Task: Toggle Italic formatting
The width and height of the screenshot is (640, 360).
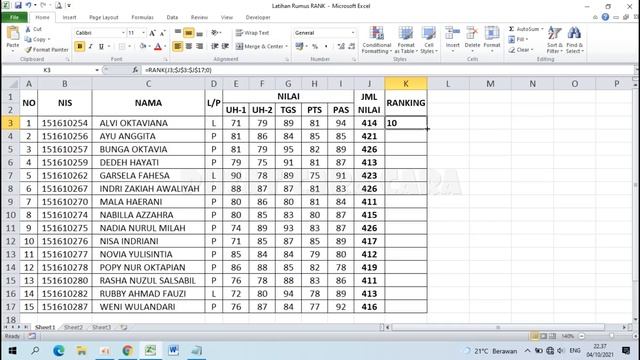Action: [90, 47]
